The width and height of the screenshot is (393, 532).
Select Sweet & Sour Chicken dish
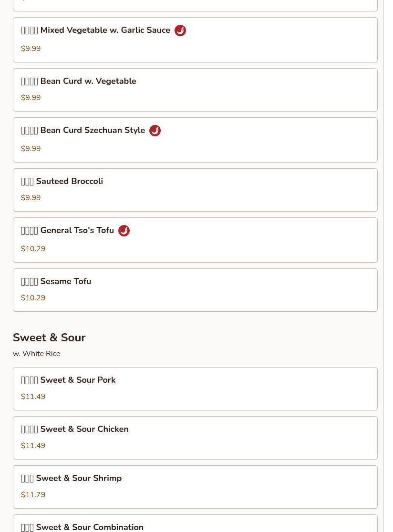pos(195,438)
